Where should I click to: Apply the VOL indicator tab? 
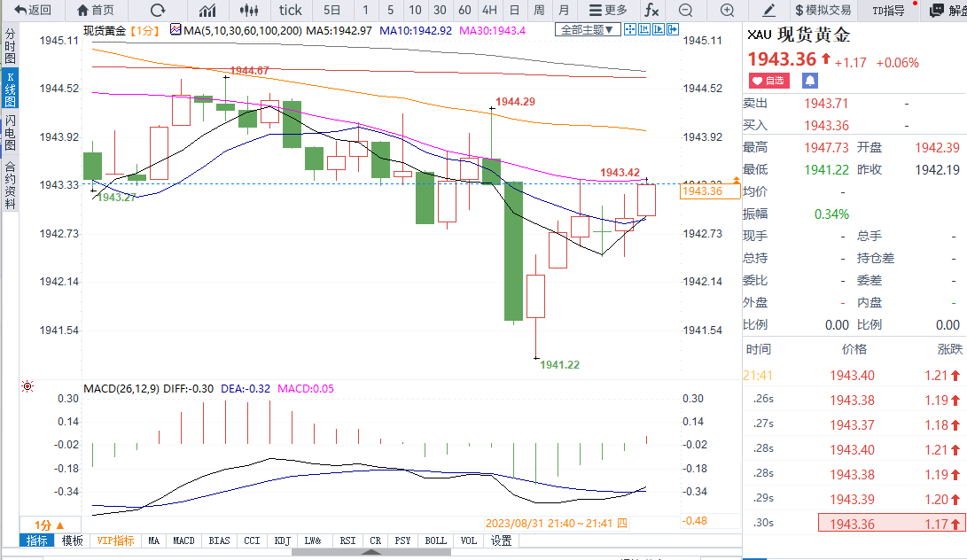(469, 541)
